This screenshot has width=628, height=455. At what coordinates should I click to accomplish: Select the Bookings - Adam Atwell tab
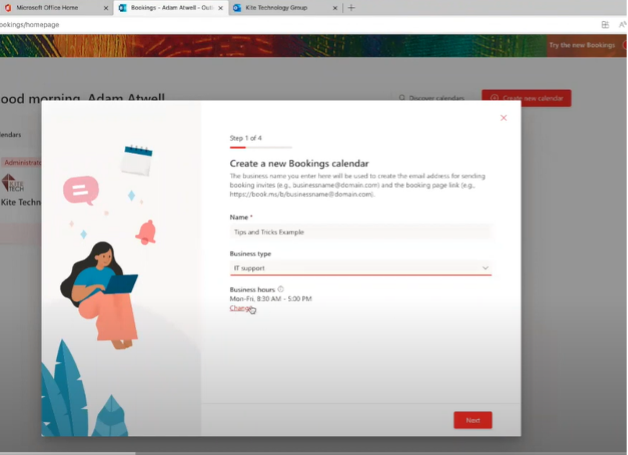pos(171,8)
